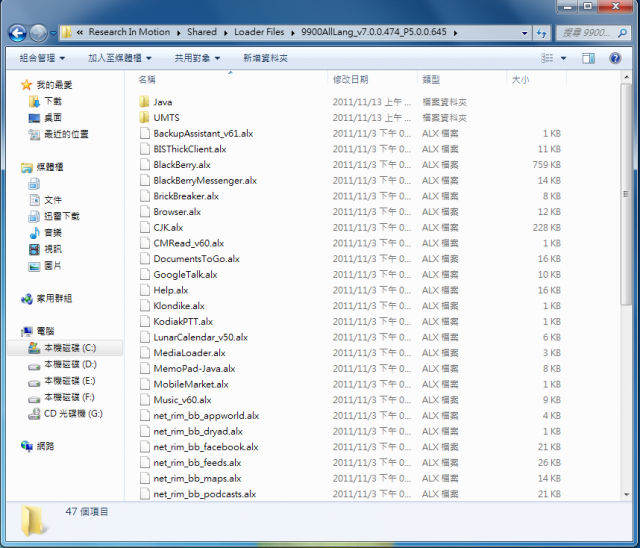The image size is (640, 548).
Task: Click Loader Files breadcrumb
Action: (x=259, y=32)
